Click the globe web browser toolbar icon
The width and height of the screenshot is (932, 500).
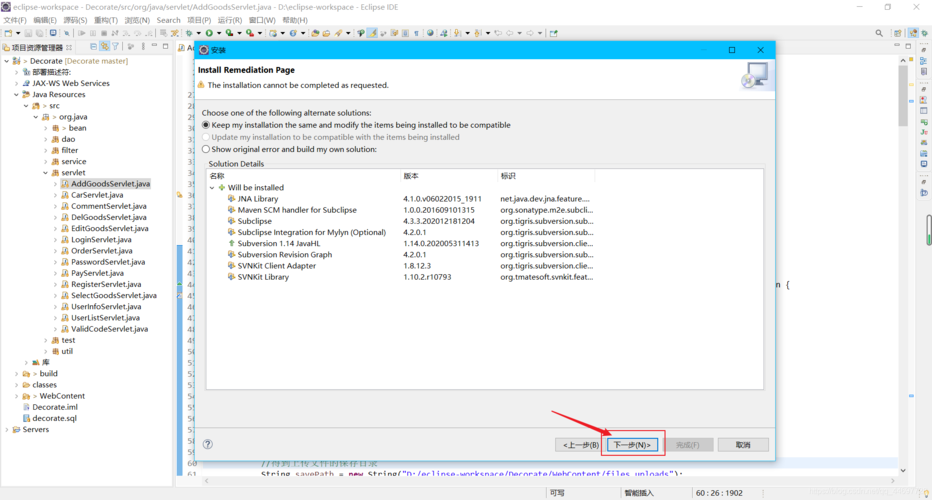click(x=430, y=33)
